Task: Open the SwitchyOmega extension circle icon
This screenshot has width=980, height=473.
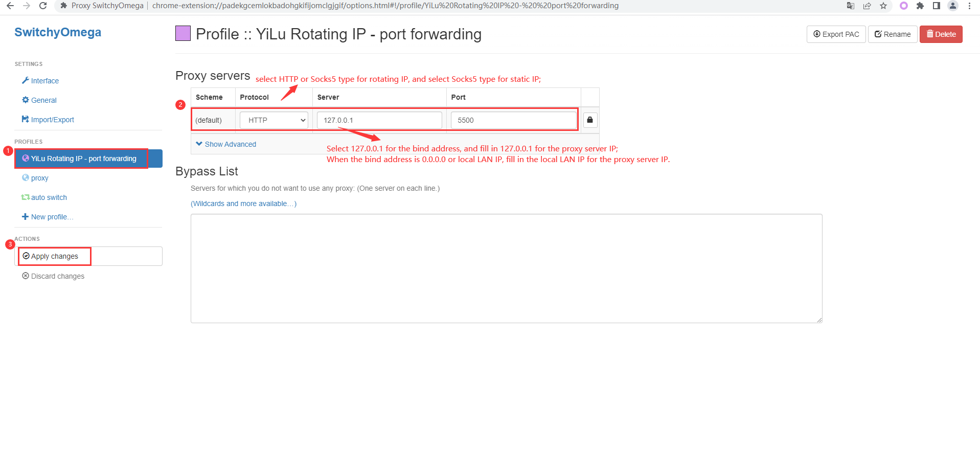Action: [x=904, y=6]
